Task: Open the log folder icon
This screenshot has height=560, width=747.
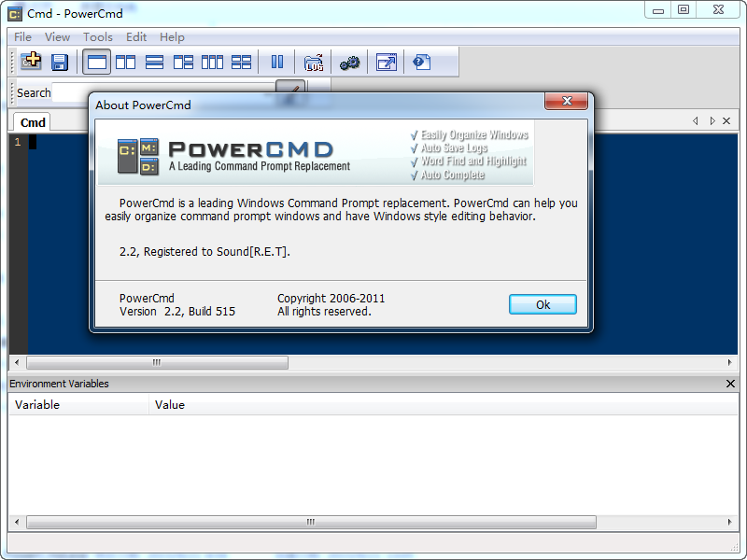Action: (x=314, y=63)
